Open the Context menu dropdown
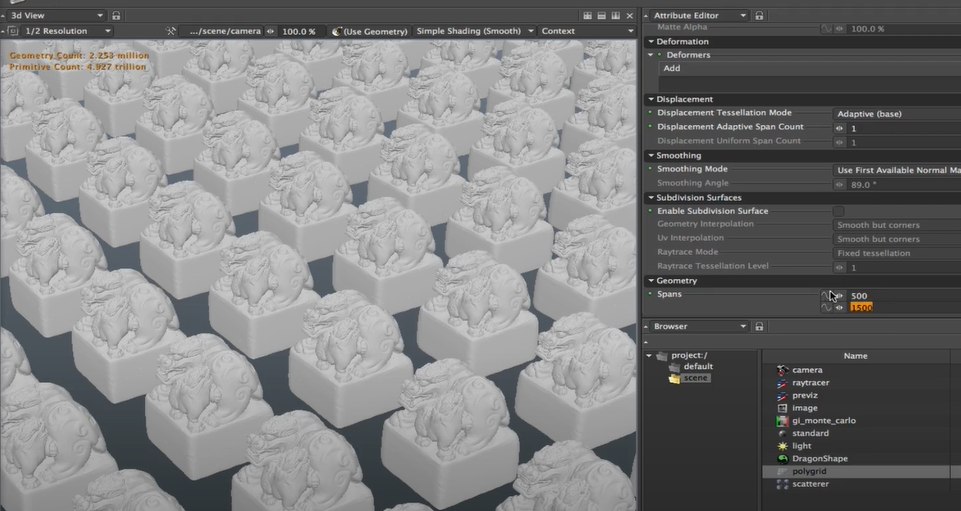 587,31
